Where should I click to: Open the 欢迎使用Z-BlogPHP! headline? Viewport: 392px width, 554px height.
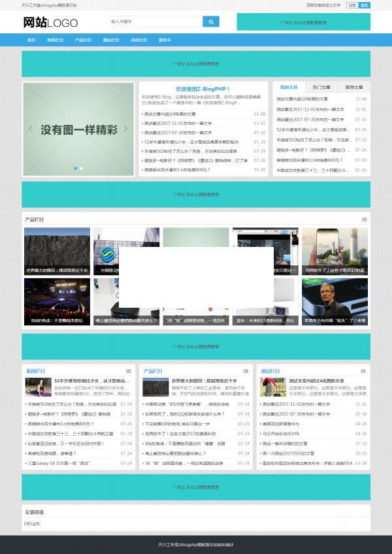coord(203,89)
